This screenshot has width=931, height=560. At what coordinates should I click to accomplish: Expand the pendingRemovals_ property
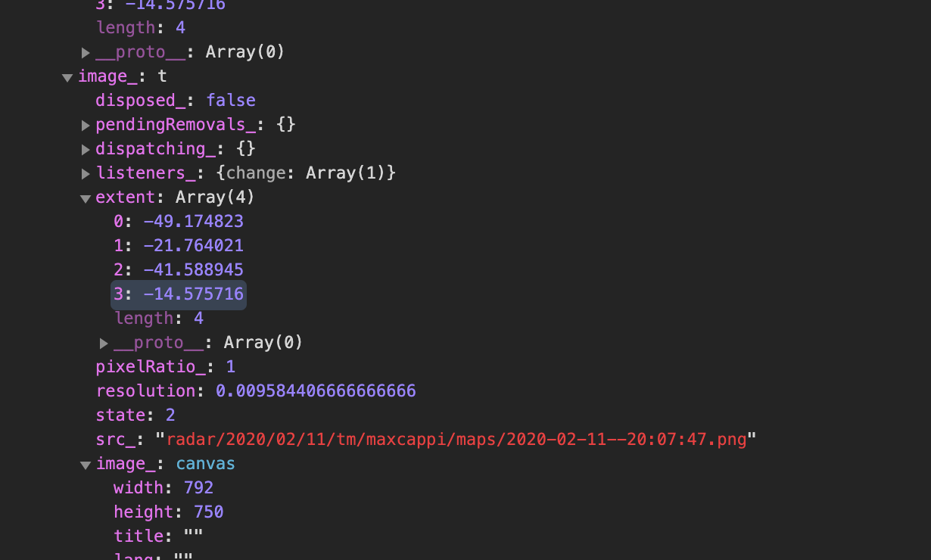[86, 125]
